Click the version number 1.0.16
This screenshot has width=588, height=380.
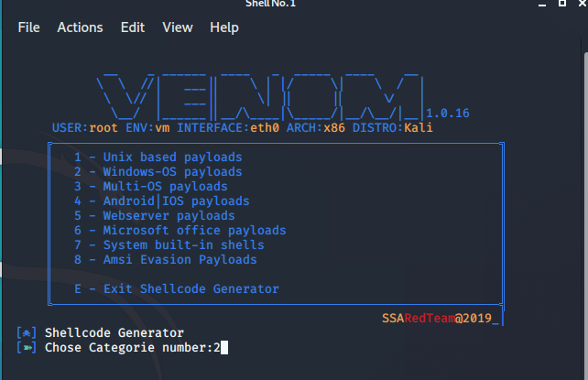pyautogui.click(x=448, y=114)
